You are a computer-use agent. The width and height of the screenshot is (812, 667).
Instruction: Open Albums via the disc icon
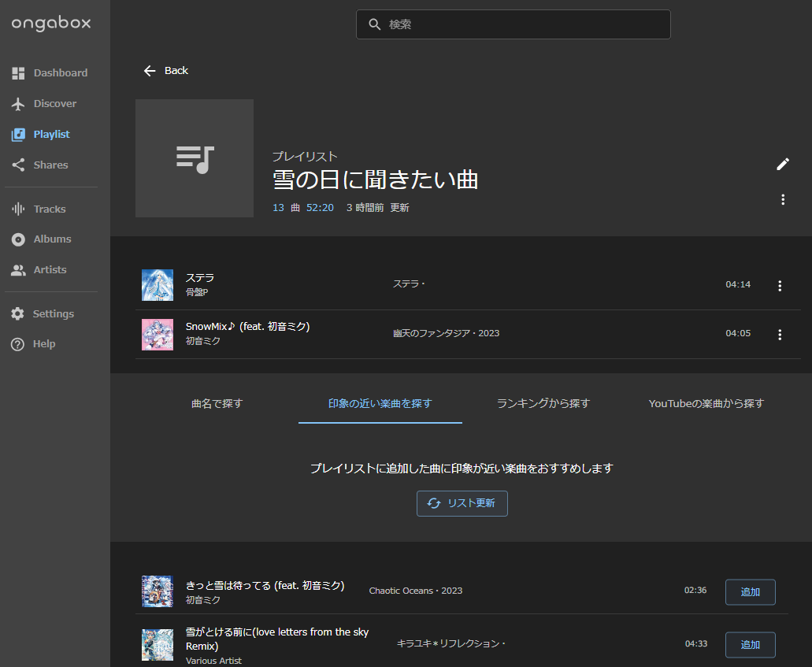(17, 239)
